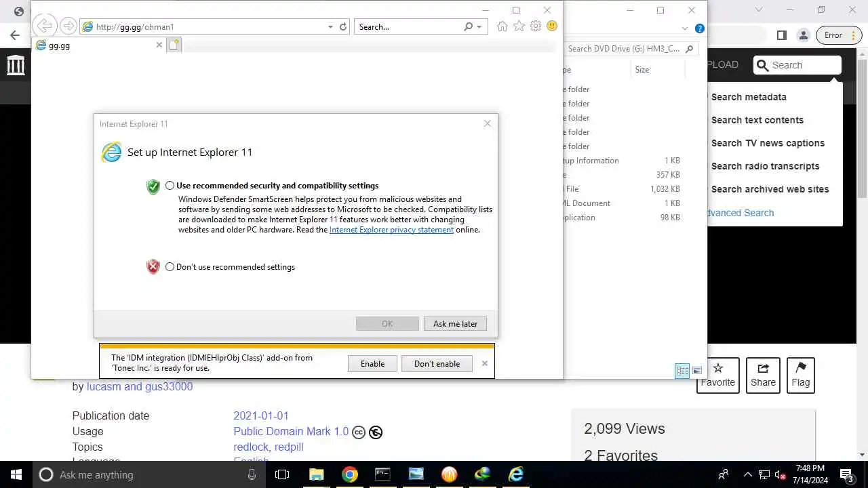Click the refresh icon in IE address bar
Viewport: 868px width, 488px height.
tap(343, 27)
